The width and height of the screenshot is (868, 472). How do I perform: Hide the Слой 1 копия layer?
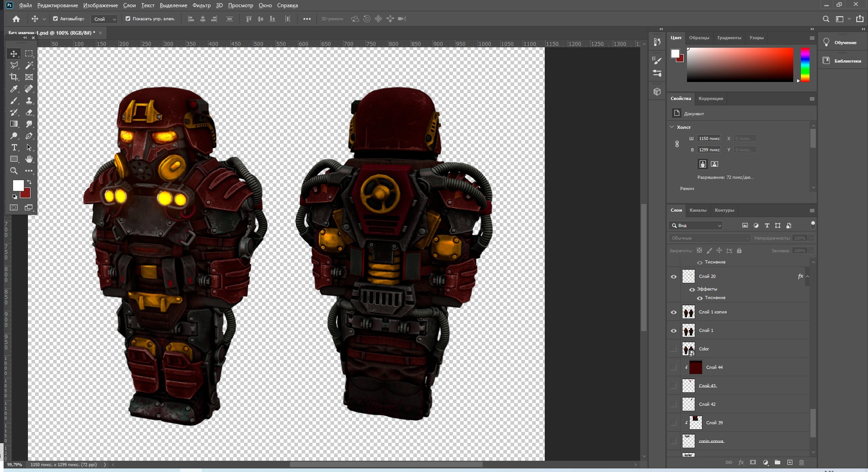pos(674,312)
